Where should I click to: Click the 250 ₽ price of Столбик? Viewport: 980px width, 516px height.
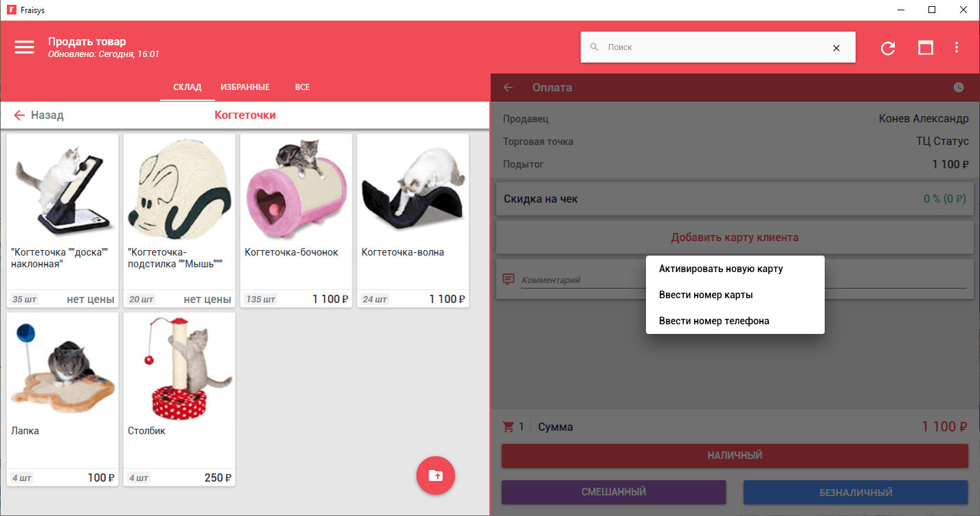pos(218,478)
